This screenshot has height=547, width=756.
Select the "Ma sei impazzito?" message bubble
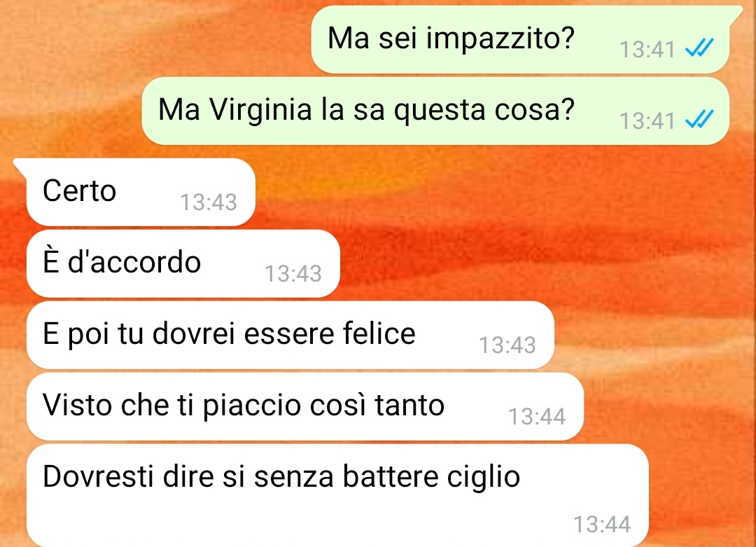tap(520, 39)
